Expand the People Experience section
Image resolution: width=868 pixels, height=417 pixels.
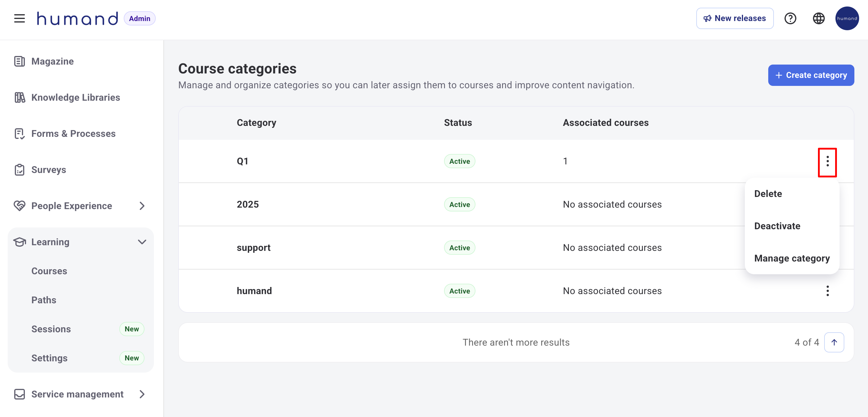(x=142, y=206)
